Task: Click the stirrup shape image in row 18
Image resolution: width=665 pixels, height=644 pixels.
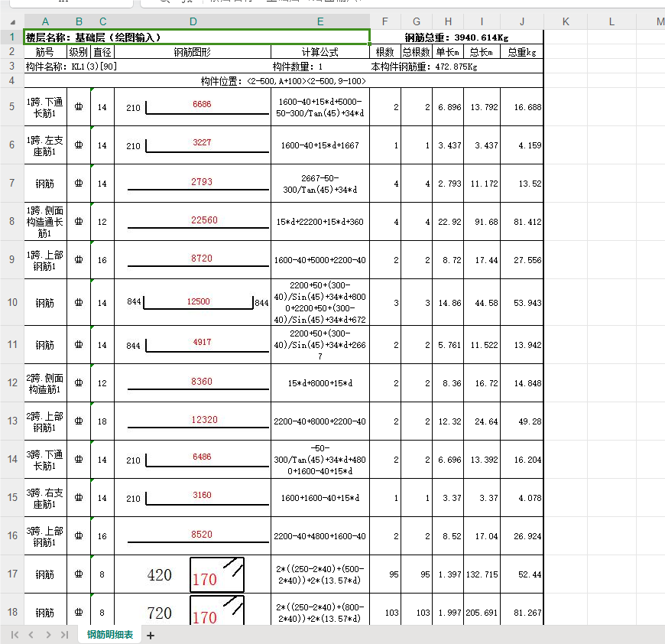Action: [x=217, y=610]
